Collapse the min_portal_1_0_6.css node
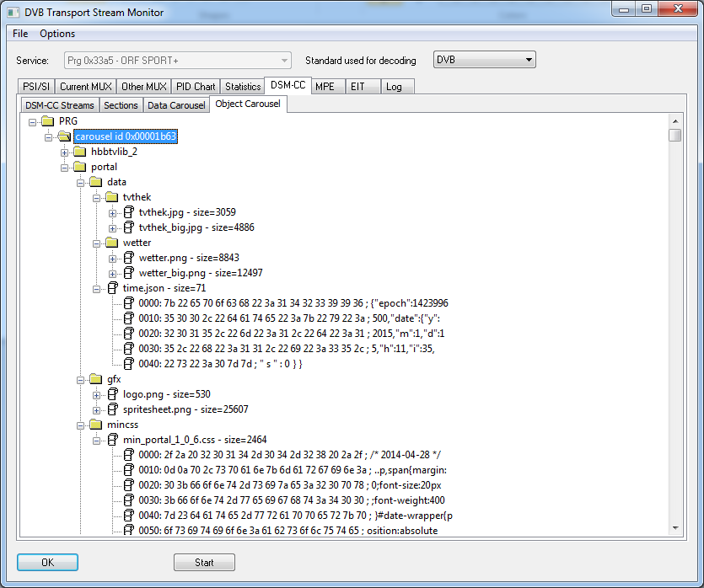This screenshot has width=704, height=588. click(96, 441)
